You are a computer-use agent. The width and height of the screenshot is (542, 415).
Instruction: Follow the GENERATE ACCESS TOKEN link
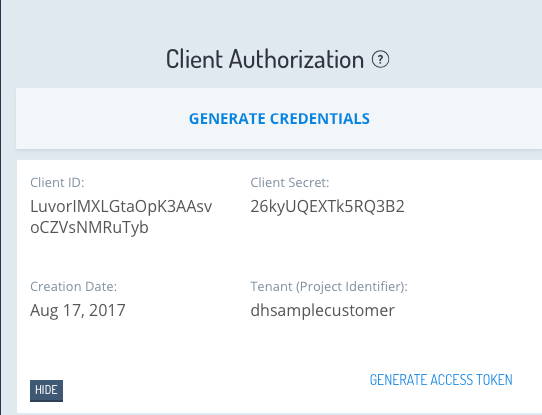(441, 380)
